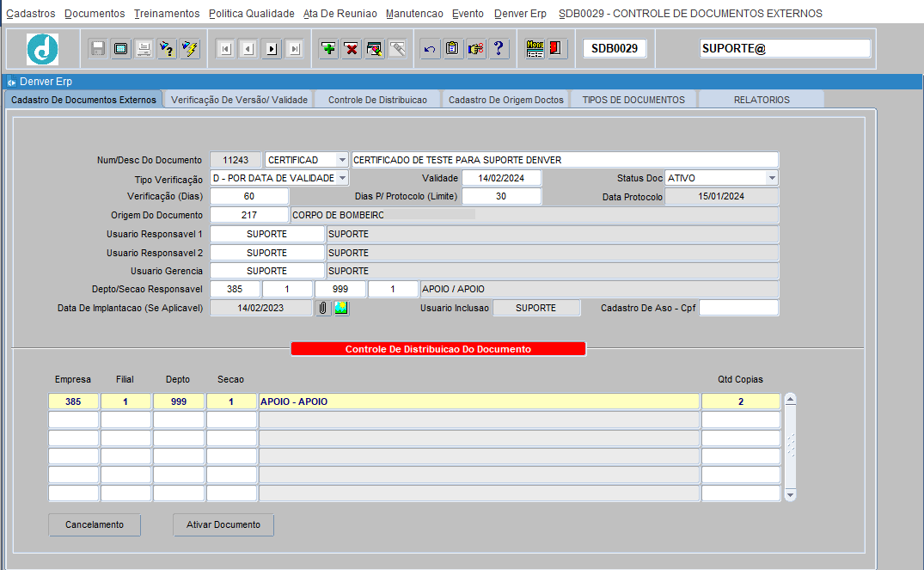Click the clipboard list icon
The image size is (924, 570).
(x=453, y=49)
